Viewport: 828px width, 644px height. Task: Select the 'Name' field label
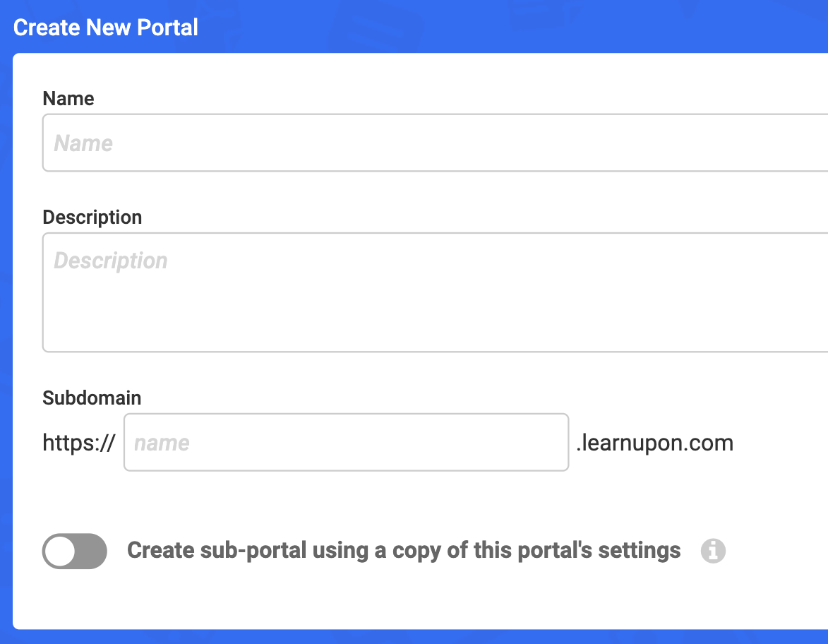(68, 99)
